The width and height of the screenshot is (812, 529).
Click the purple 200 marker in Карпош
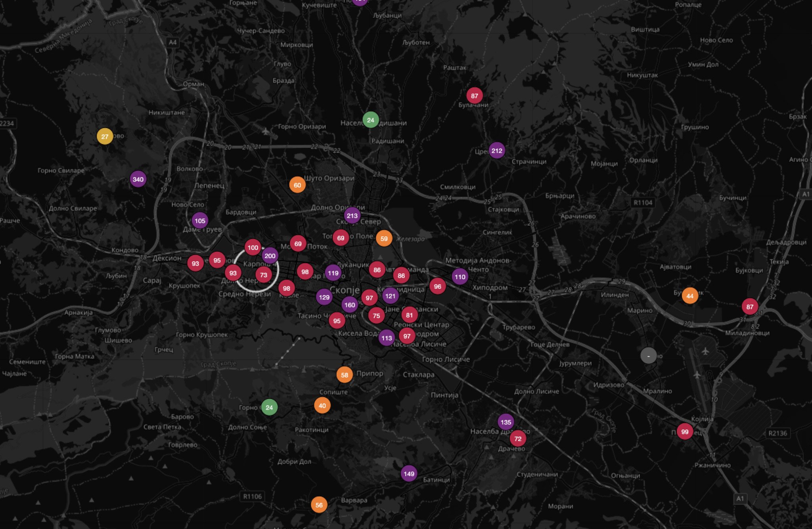[x=270, y=256]
